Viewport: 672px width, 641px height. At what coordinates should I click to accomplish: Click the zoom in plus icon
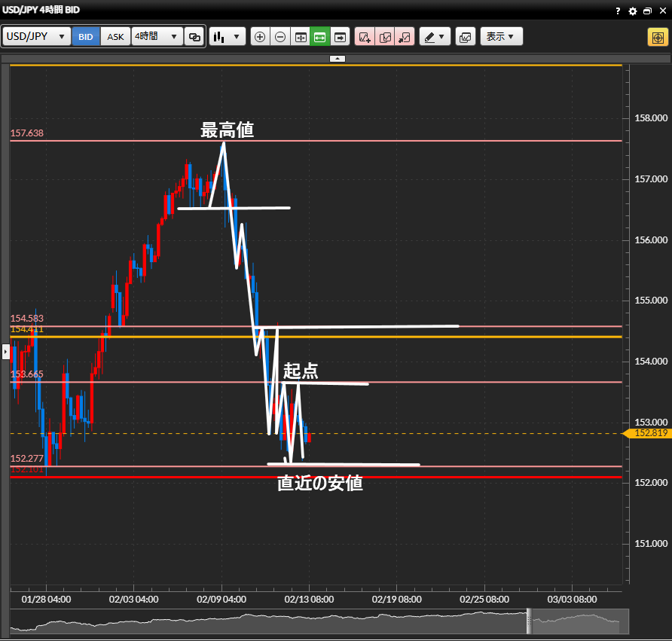tap(260, 37)
